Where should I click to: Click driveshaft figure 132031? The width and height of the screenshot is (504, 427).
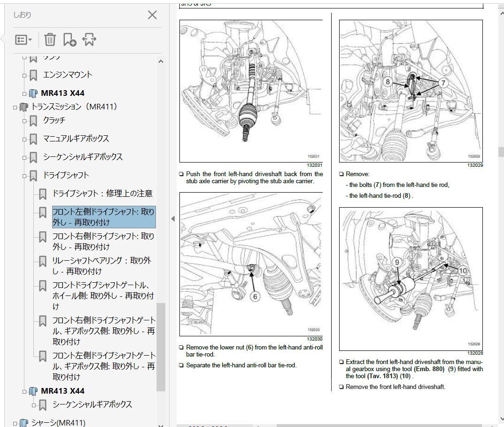[x=251, y=91]
